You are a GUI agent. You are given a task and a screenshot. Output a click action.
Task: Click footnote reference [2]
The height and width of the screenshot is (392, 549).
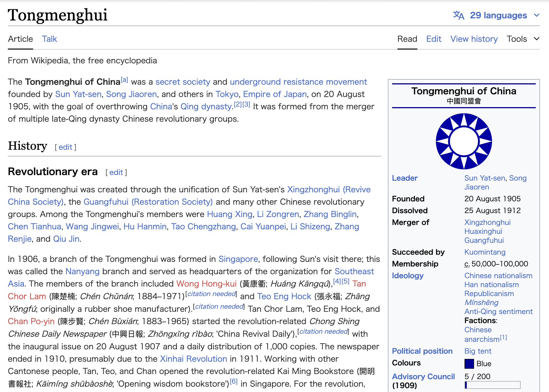coord(238,104)
